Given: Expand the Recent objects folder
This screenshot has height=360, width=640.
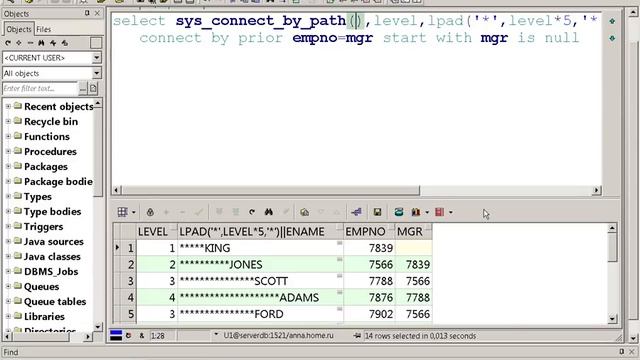Looking at the screenshot, I should pos(8,106).
